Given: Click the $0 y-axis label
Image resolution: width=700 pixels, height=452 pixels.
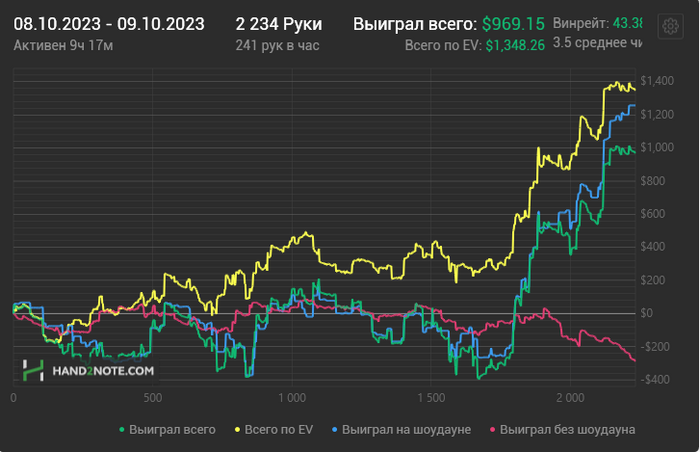Looking at the screenshot, I should click(646, 313).
